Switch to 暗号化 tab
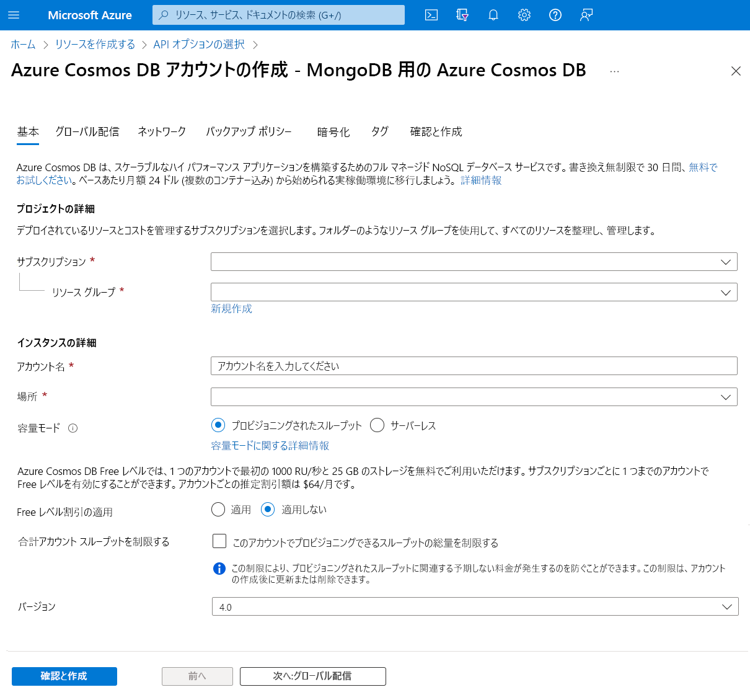Viewport: 750px width, 700px height. tap(333, 131)
